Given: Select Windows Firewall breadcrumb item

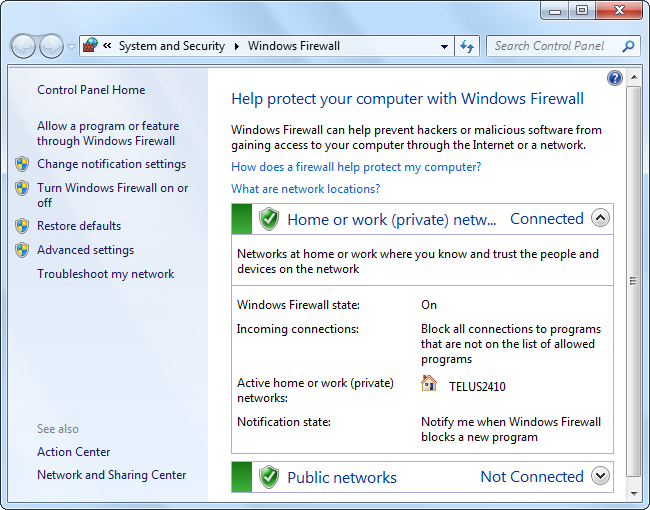Looking at the screenshot, I should tap(294, 46).
